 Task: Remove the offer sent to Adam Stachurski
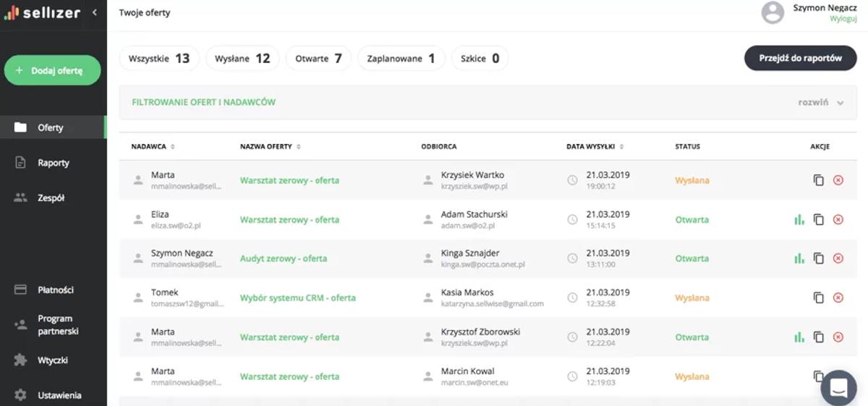coord(838,219)
